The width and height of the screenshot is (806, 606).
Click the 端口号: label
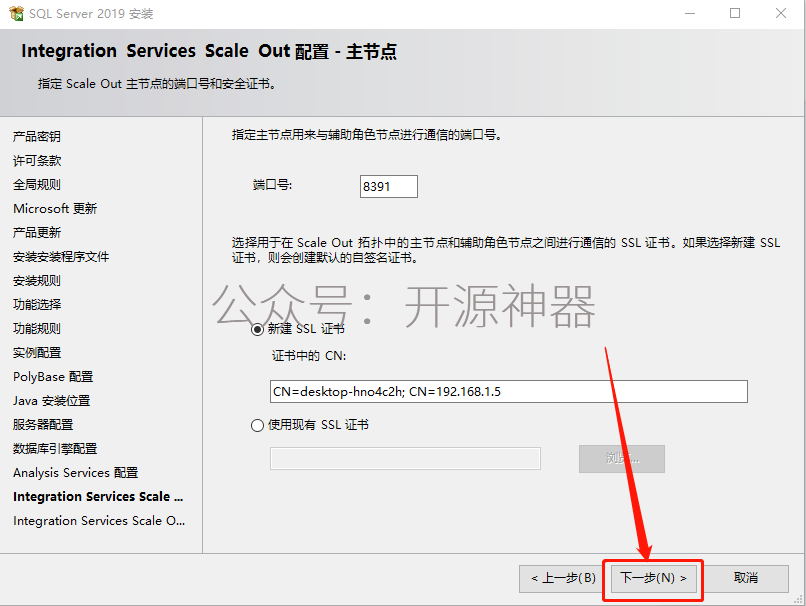tap(272, 185)
